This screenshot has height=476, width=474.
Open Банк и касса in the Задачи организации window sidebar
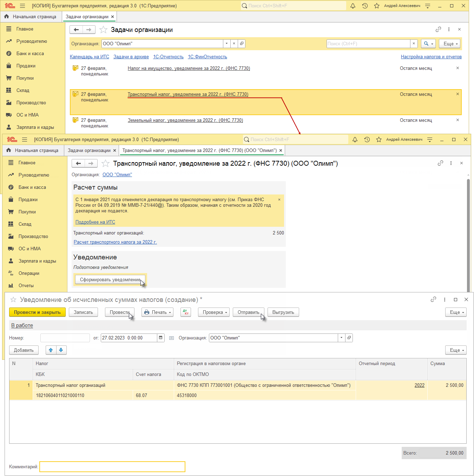point(30,54)
